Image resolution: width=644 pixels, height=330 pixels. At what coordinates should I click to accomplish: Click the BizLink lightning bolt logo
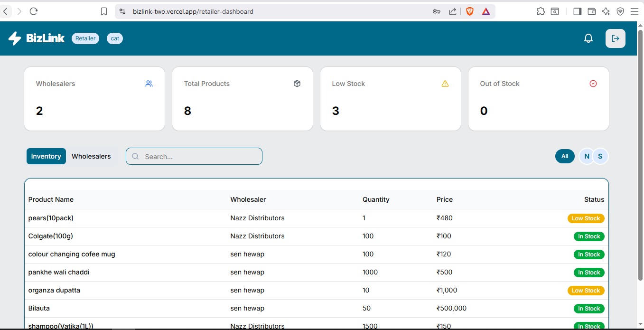click(15, 38)
